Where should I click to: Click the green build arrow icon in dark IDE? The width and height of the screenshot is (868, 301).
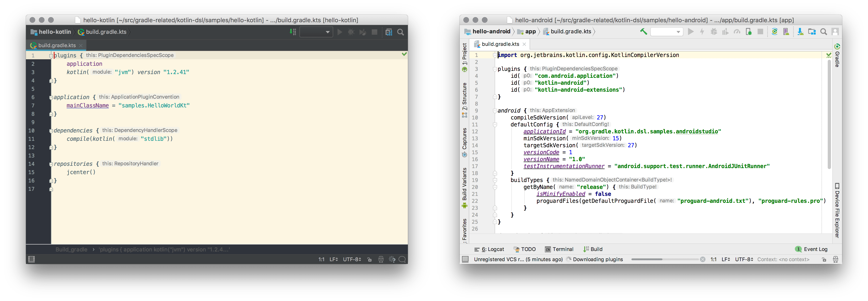[293, 32]
